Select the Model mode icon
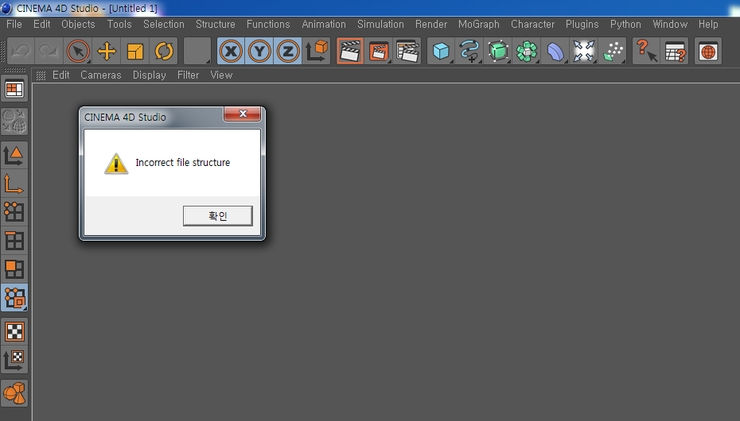This screenshot has height=421, width=740. (14, 155)
